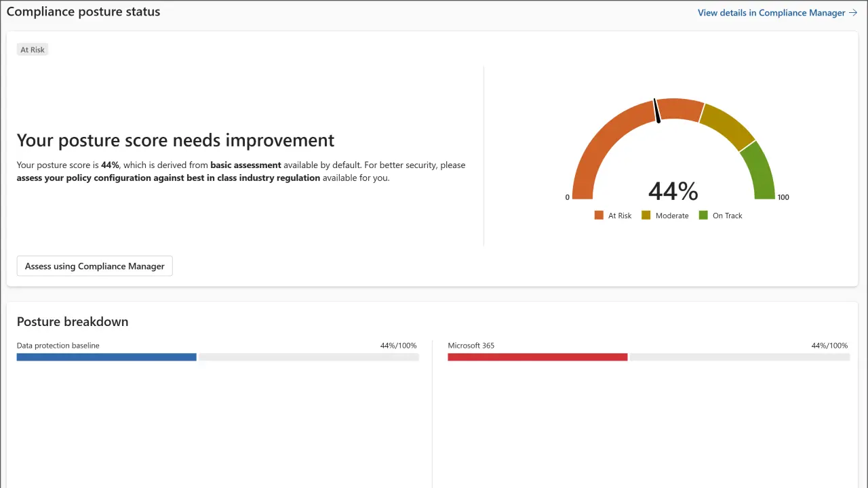Open the basic assessment details
The height and width of the screenshot is (488, 868).
[245, 165]
